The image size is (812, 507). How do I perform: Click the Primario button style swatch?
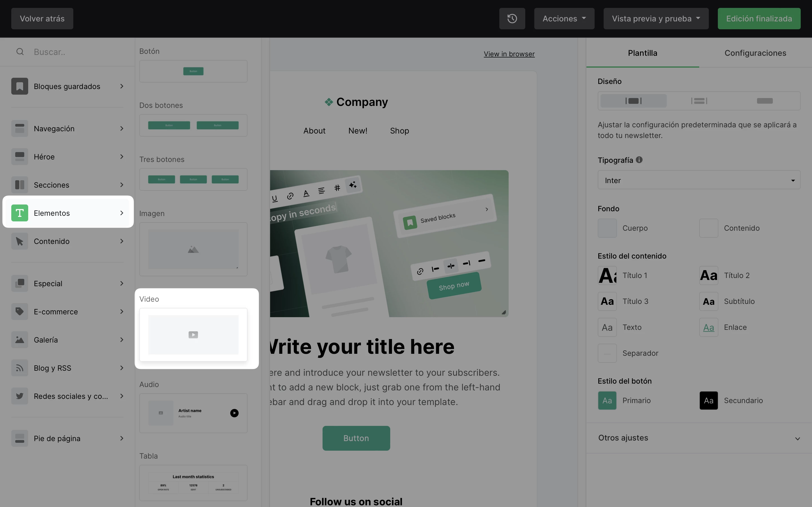tap(607, 400)
